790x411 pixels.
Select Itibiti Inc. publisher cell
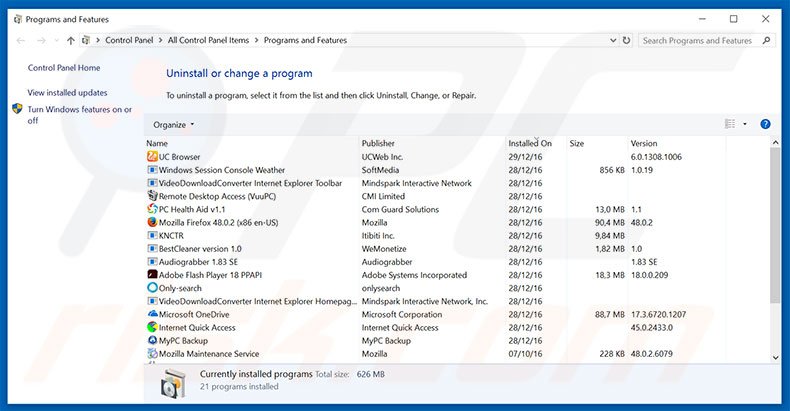click(x=378, y=235)
